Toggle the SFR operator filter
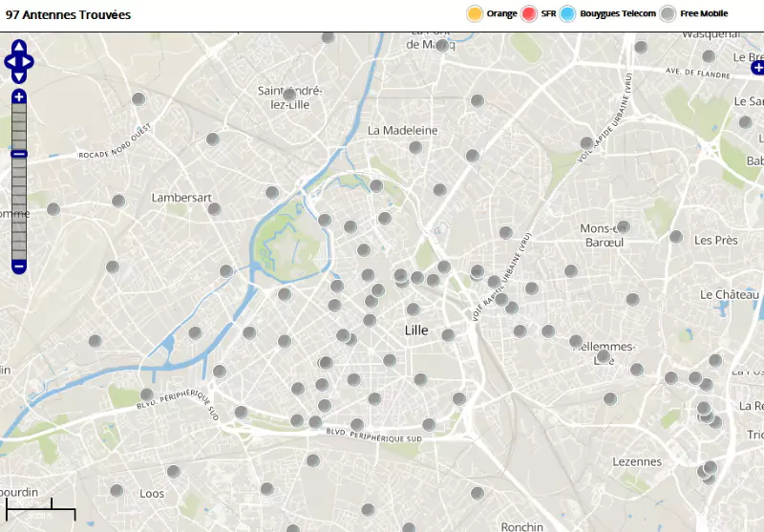The height and width of the screenshot is (532, 764). point(530,13)
